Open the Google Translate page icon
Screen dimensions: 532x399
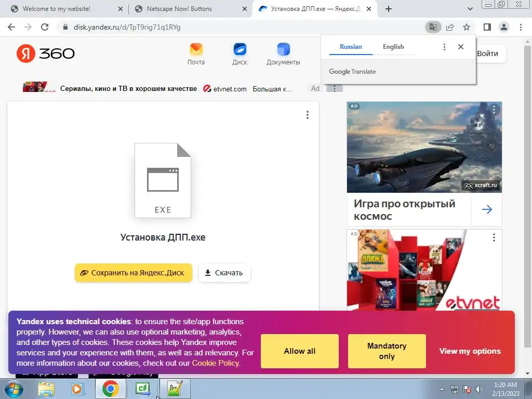[433, 27]
